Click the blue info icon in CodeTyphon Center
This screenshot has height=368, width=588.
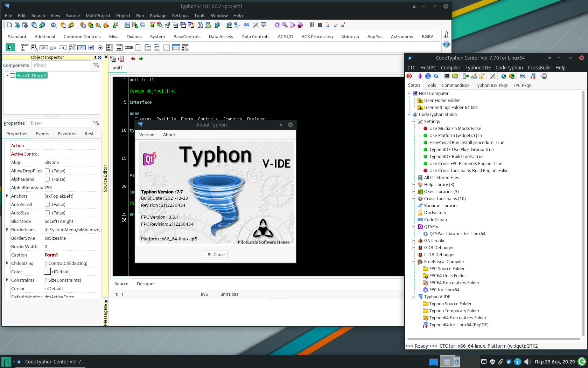[x=428, y=76]
